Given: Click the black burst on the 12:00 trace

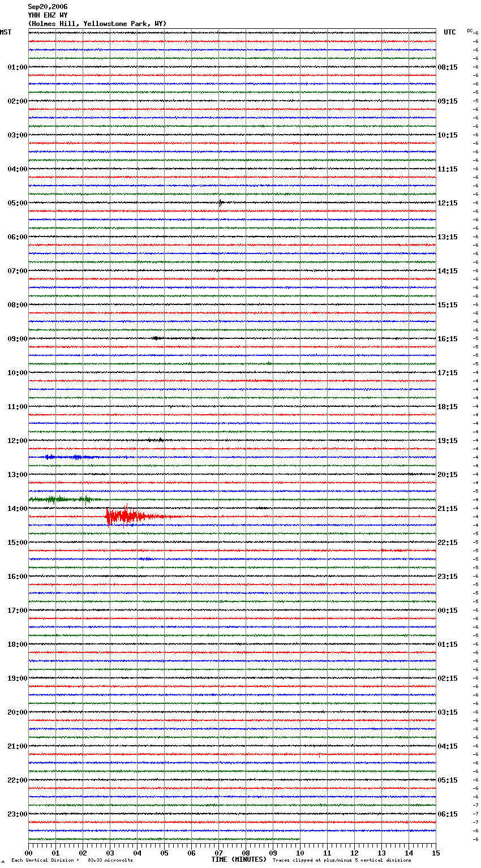Looking at the screenshot, I should 156,440.
